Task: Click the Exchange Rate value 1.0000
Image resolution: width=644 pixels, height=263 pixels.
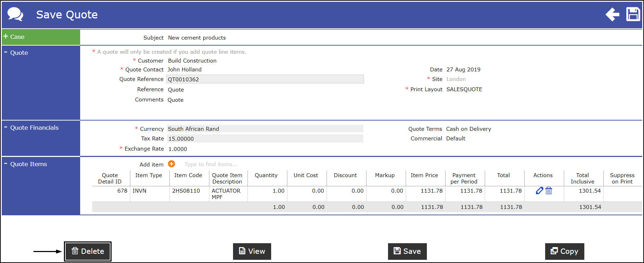Action: coord(178,149)
